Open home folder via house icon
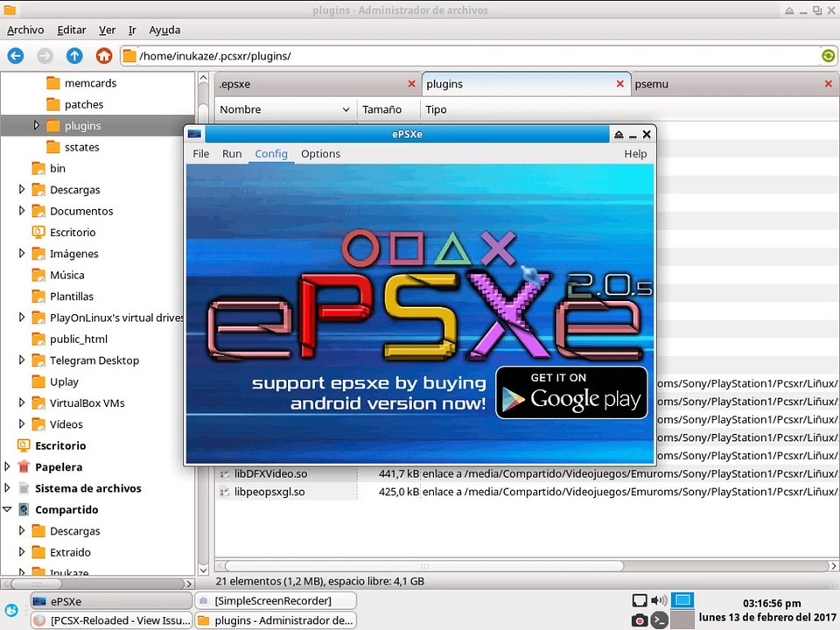 104,56
